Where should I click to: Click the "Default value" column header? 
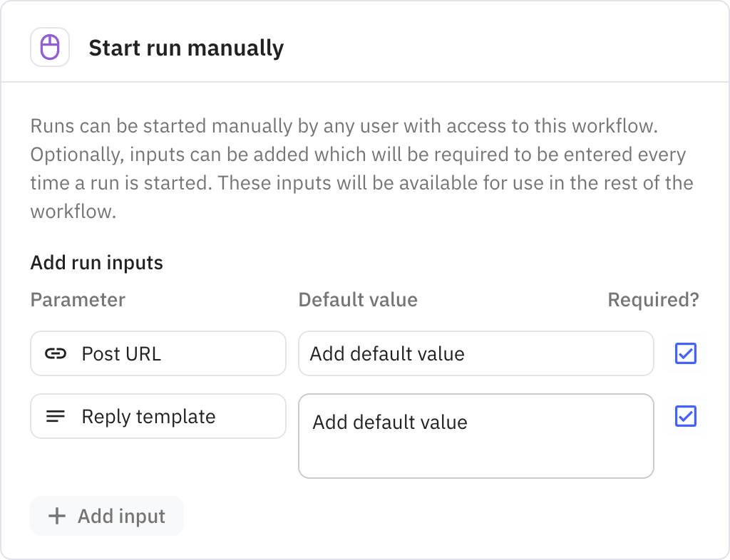pos(358,300)
